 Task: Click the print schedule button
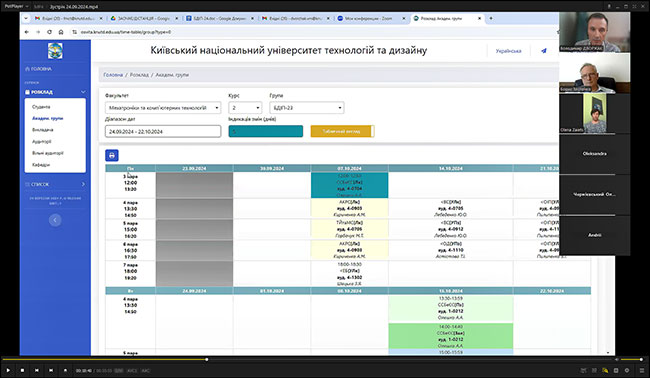pos(112,155)
